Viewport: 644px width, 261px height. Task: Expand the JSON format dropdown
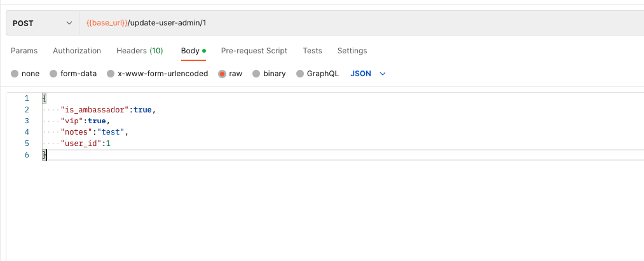(368, 74)
